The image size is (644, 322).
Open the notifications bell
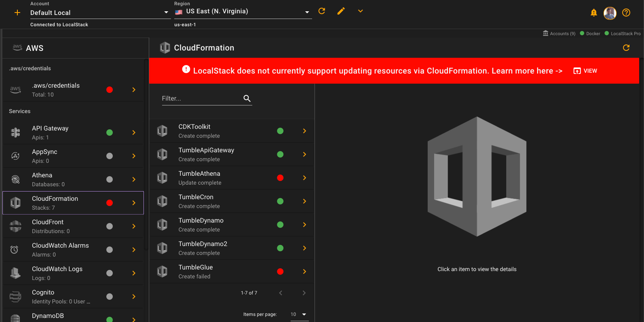pyautogui.click(x=594, y=13)
